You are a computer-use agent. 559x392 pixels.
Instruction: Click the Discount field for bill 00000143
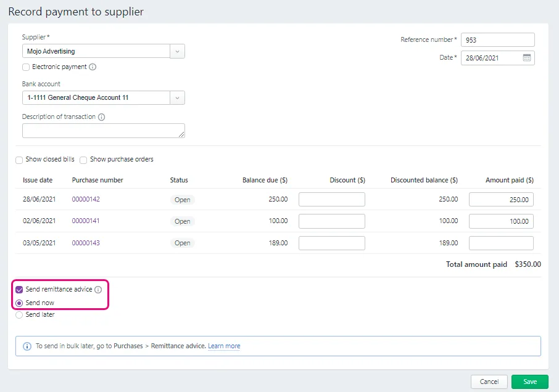click(x=332, y=243)
